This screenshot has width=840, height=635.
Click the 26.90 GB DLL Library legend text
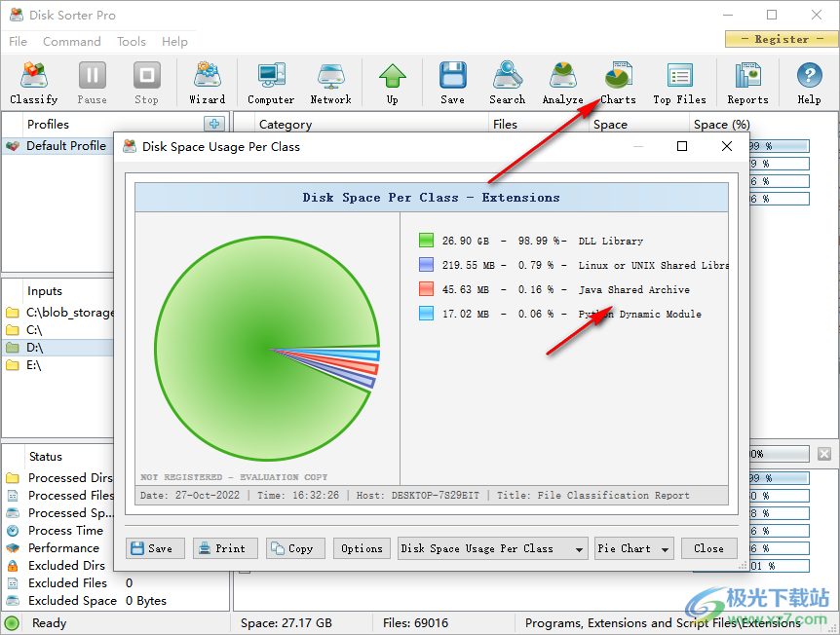[x=543, y=241]
